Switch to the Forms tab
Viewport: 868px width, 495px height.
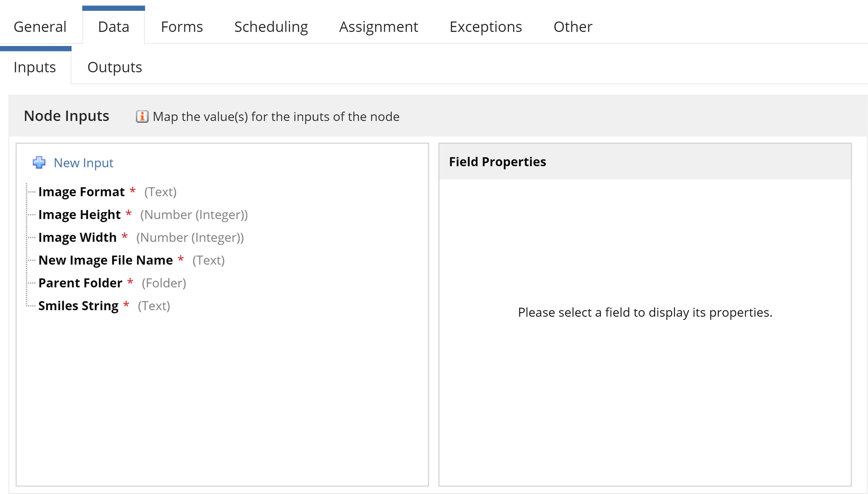[182, 26]
